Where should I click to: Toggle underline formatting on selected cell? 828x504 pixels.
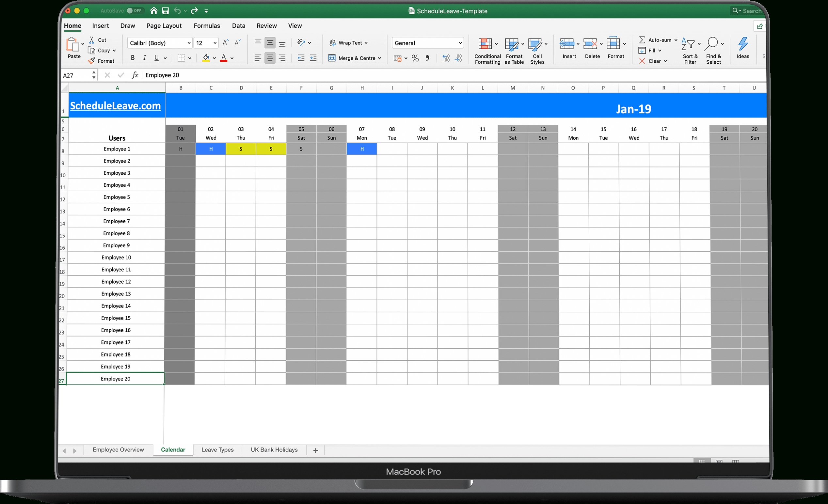(156, 57)
